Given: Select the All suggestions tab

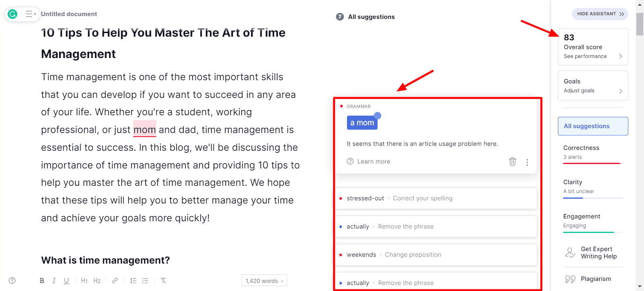Looking at the screenshot, I should pos(593,126).
